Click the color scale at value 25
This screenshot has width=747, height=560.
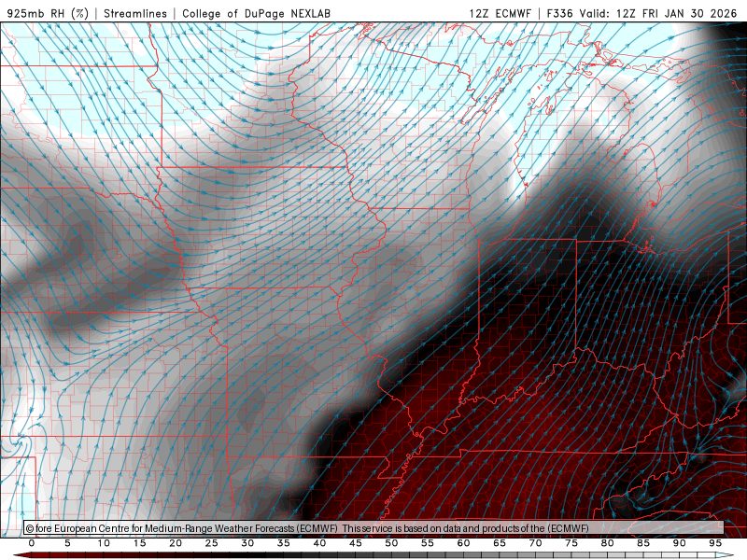click(x=212, y=543)
